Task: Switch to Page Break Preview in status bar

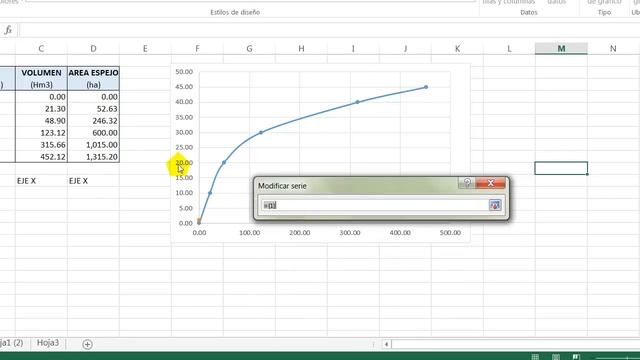Action: [576, 357]
